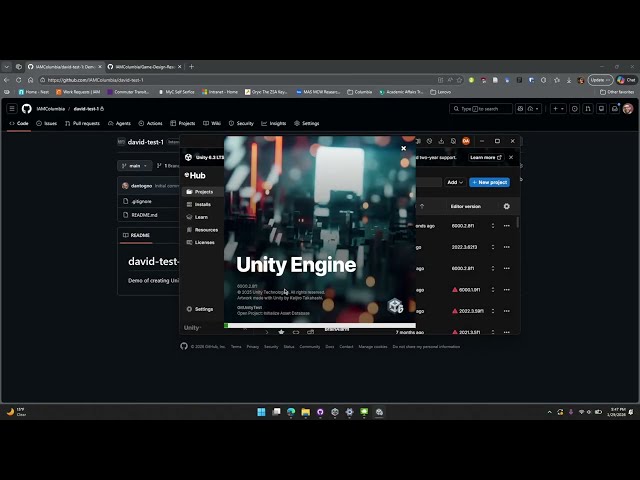Screen dimensions: 640x480
Task: Click the Terms link in GitHub footer
Action: pos(236,347)
